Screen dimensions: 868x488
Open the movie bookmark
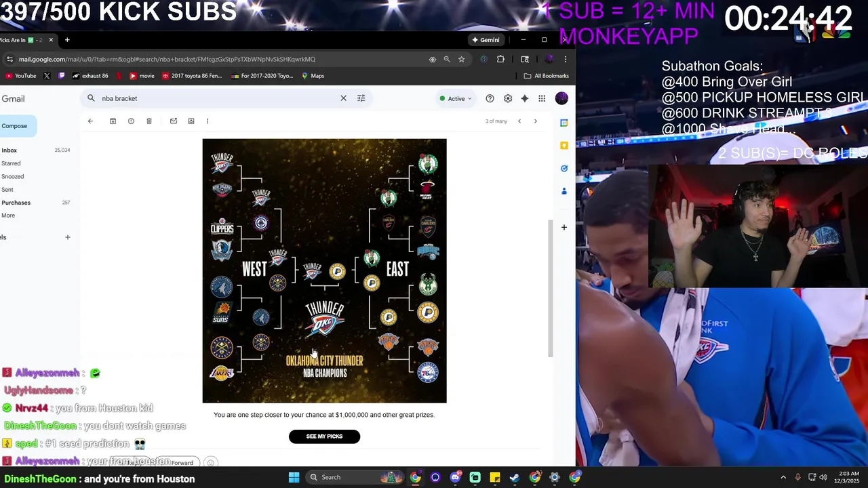coord(142,76)
